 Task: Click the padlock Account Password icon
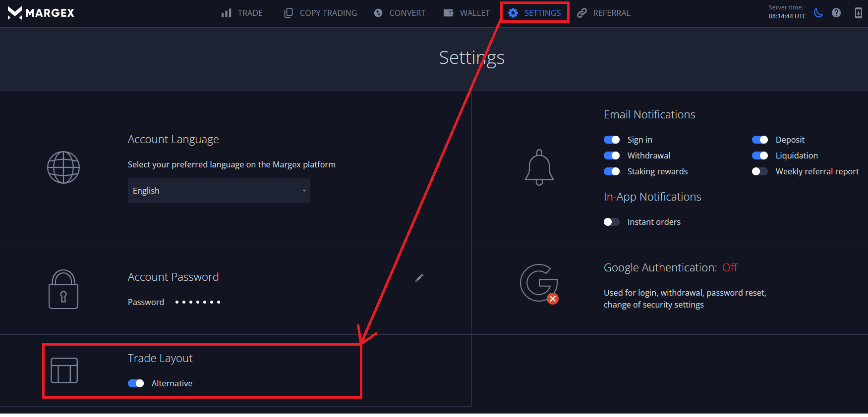63,289
